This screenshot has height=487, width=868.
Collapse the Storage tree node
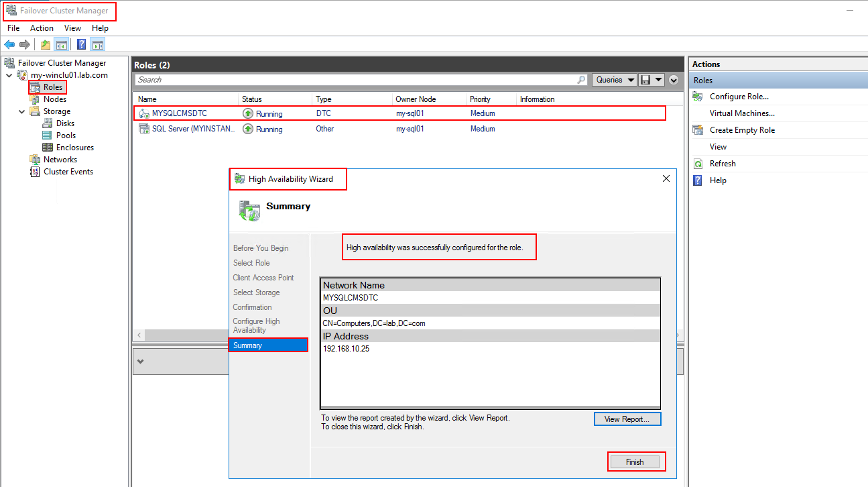tap(22, 111)
